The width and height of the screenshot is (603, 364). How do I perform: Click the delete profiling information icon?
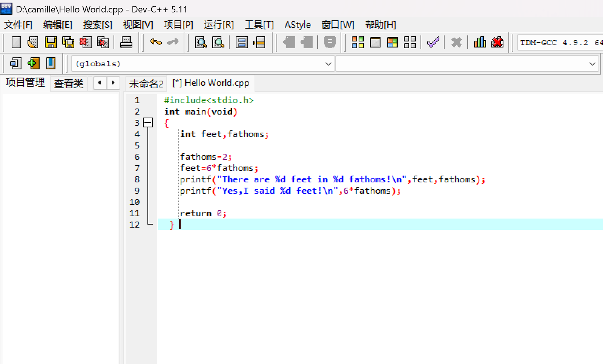[x=497, y=42]
